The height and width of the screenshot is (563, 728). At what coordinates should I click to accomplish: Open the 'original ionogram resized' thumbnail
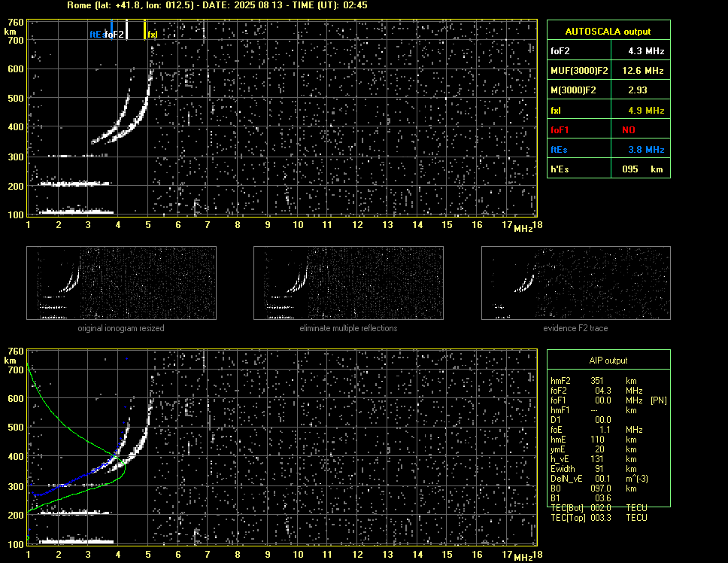(121, 283)
